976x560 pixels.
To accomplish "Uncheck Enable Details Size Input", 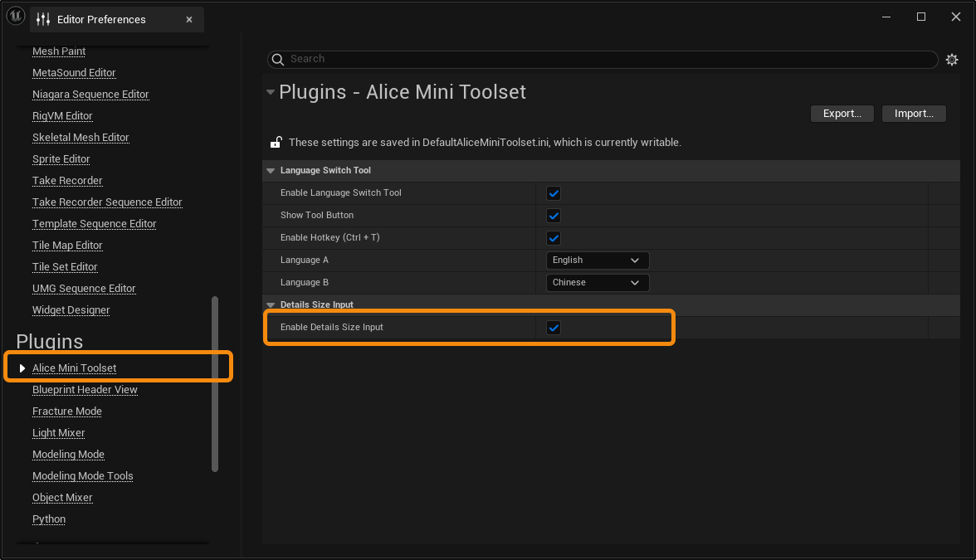I will (x=554, y=327).
